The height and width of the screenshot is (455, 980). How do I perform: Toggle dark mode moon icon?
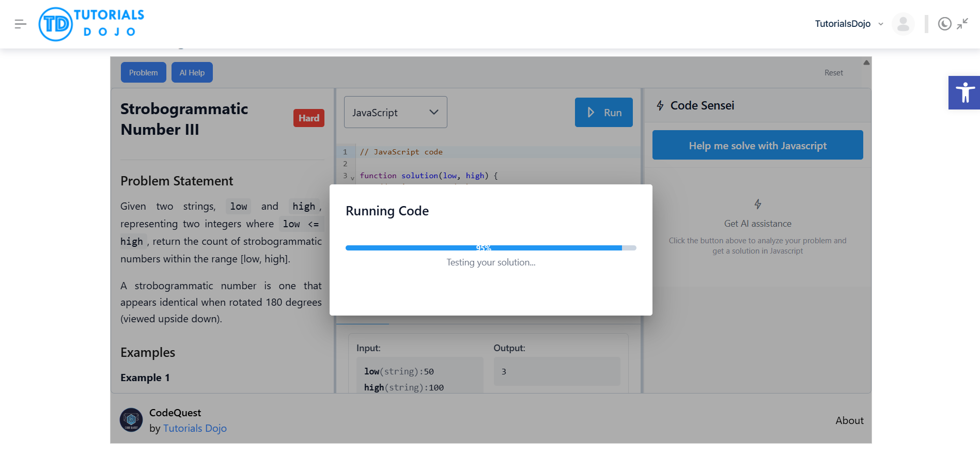click(x=944, y=24)
